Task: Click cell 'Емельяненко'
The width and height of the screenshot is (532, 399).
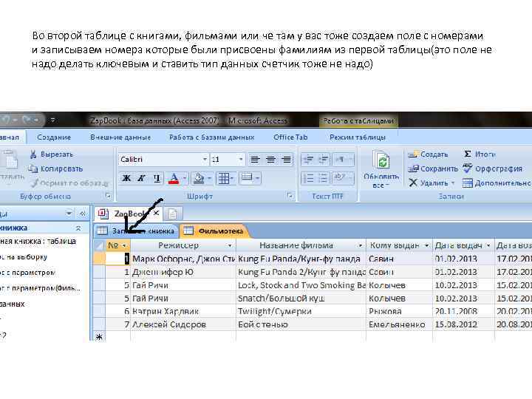Action: [x=399, y=324]
